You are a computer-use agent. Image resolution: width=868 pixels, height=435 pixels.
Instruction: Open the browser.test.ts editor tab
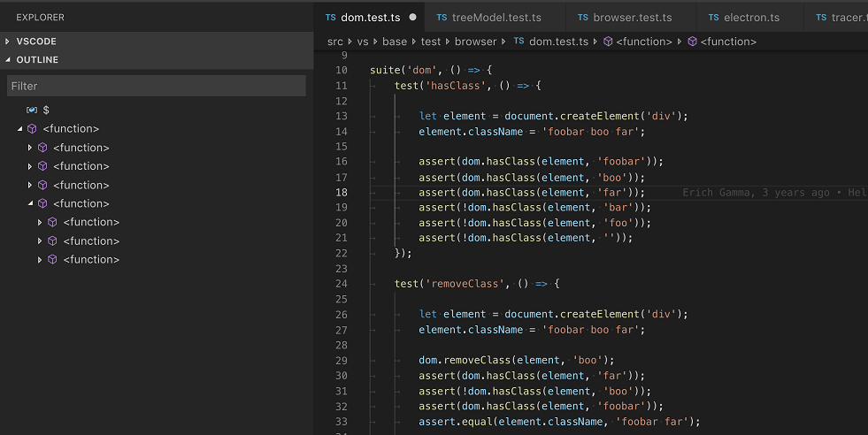click(632, 18)
